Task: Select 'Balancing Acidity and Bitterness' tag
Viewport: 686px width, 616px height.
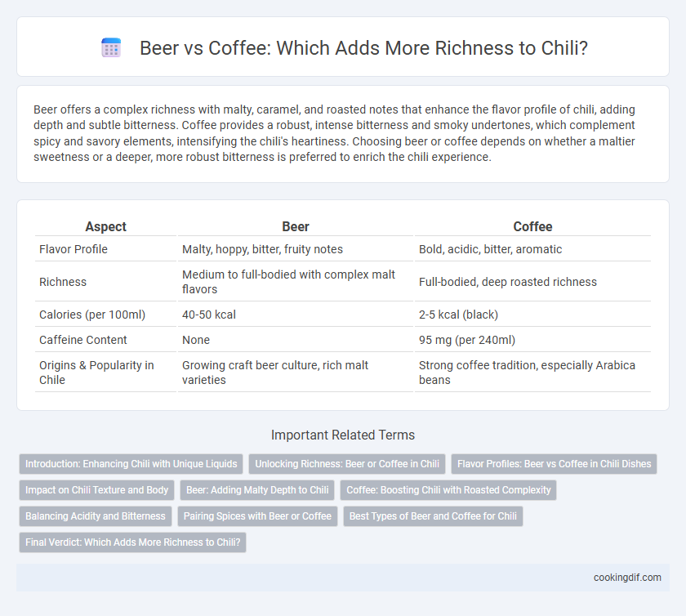Action: [96, 516]
